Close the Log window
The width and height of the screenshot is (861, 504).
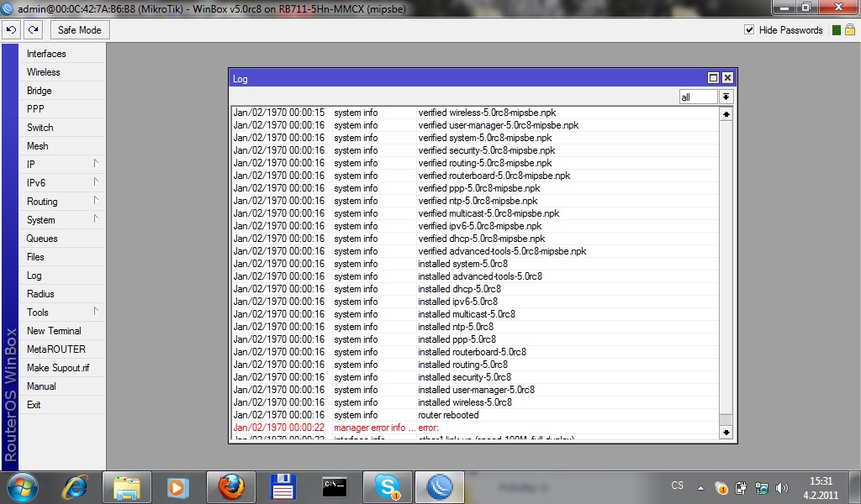pyautogui.click(x=727, y=78)
